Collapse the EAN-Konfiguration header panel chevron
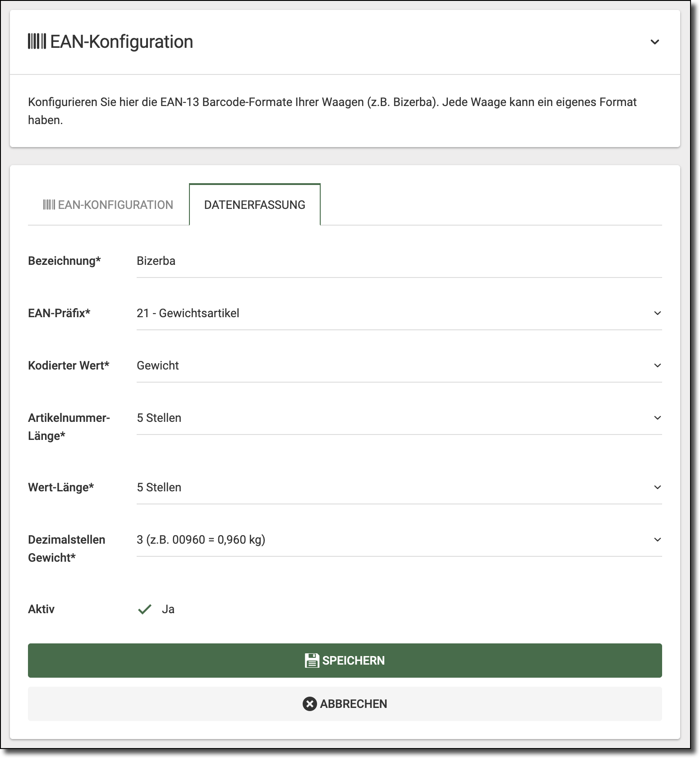Screen dimensions: 700x758 click(x=655, y=42)
